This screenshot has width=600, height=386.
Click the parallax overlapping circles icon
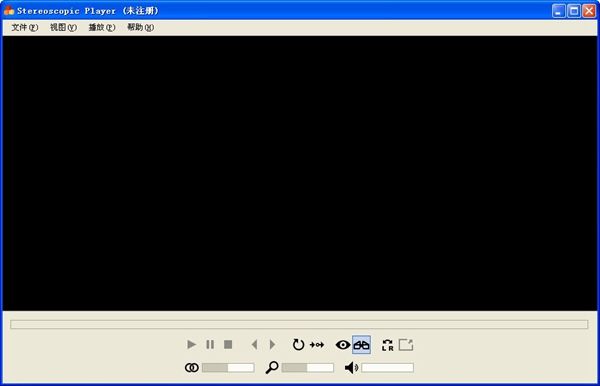(192, 368)
